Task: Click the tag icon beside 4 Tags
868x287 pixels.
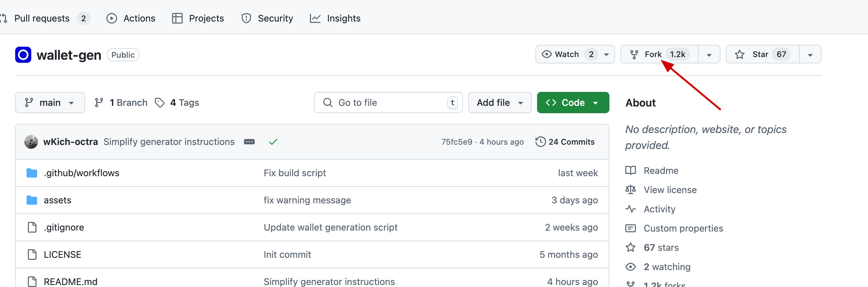Action: coord(160,103)
